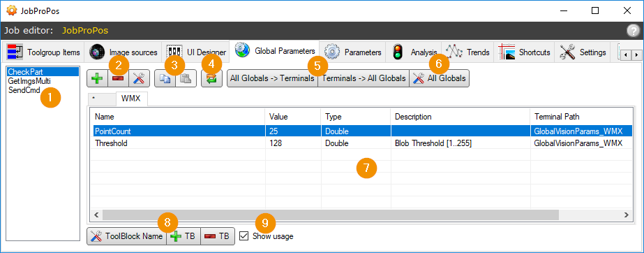Click the table scrollbar left arrow

tap(97, 215)
